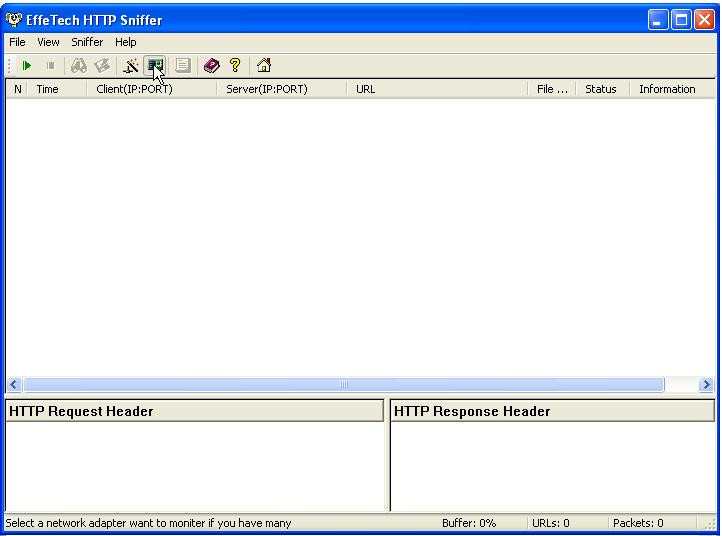Open the filter wizard wand icon
722x536 pixels.
tap(131, 66)
